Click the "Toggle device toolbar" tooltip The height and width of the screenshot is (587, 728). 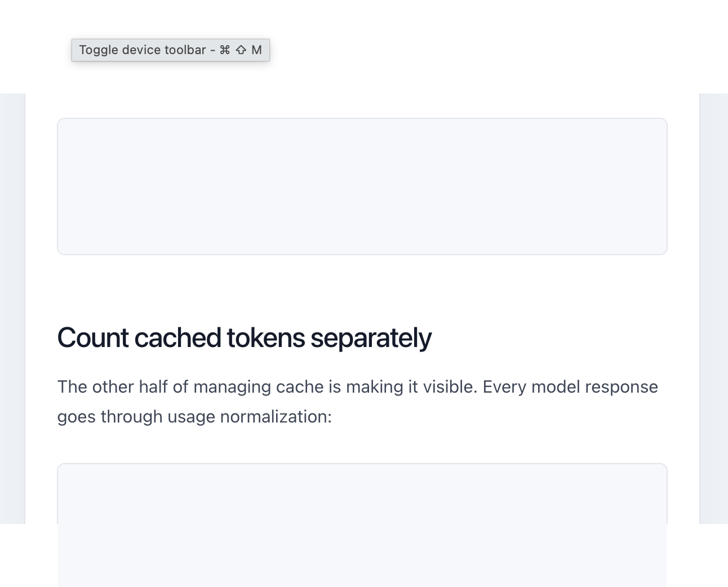170,50
